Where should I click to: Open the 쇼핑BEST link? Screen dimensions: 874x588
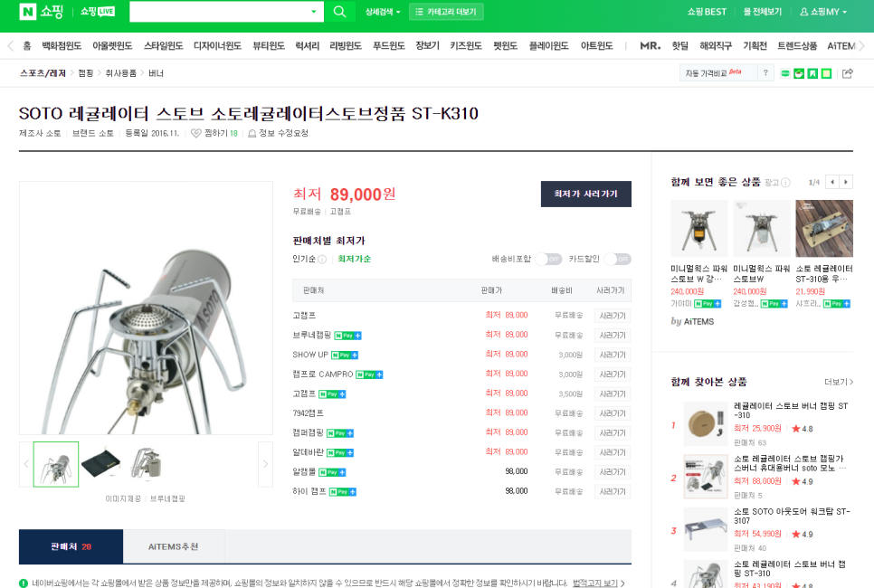pos(707,12)
